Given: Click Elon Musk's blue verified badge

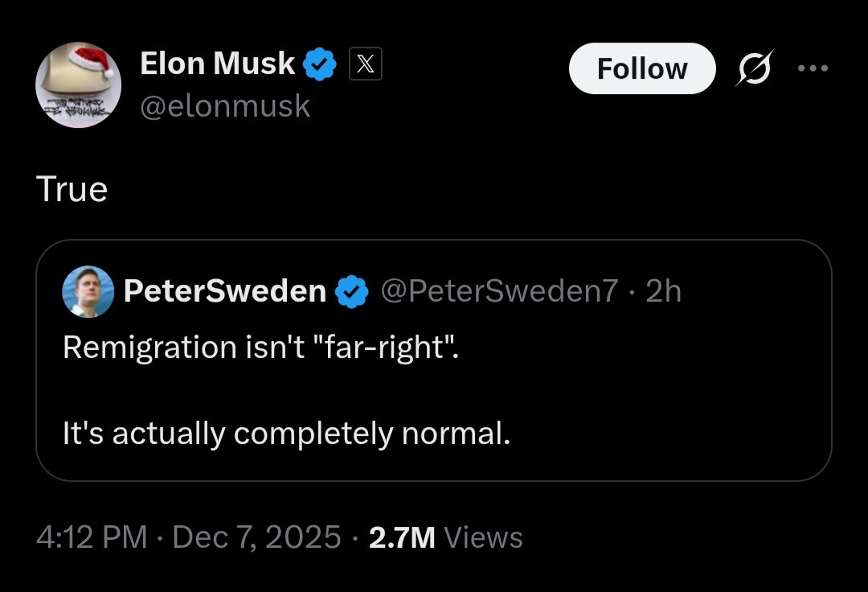Looking at the screenshot, I should coord(320,64).
